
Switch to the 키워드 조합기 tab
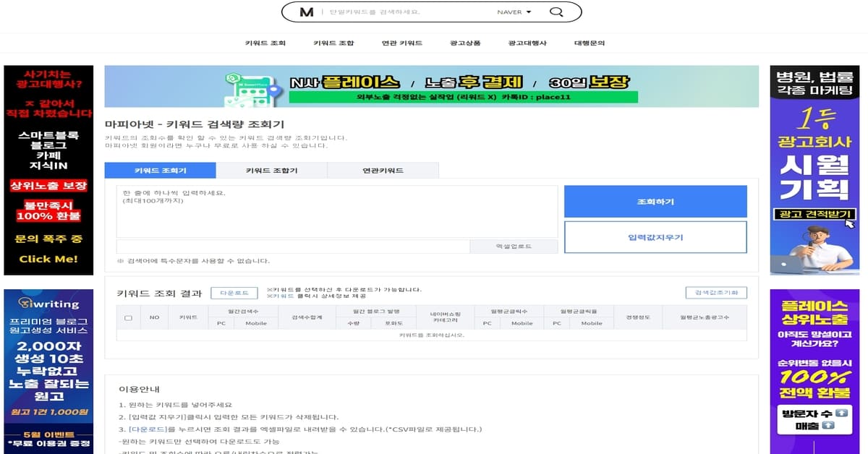tap(271, 169)
